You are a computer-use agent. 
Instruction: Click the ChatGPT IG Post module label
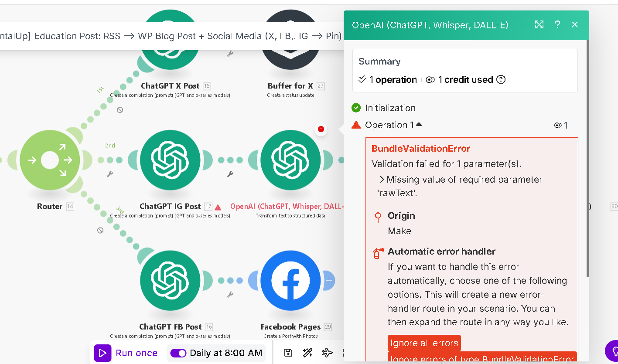coord(170,206)
